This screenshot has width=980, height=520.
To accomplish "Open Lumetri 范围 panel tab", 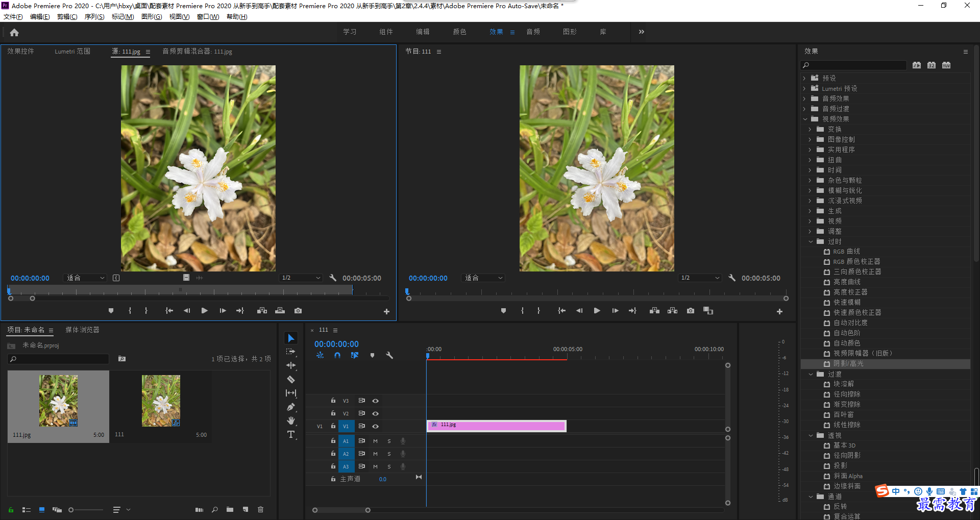I will click(72, 52).
